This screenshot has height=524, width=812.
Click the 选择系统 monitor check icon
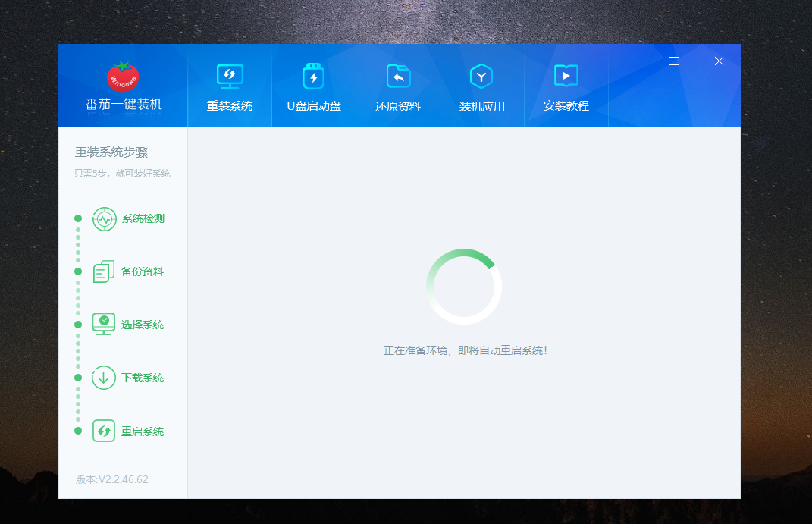click(x=104, y=324)
